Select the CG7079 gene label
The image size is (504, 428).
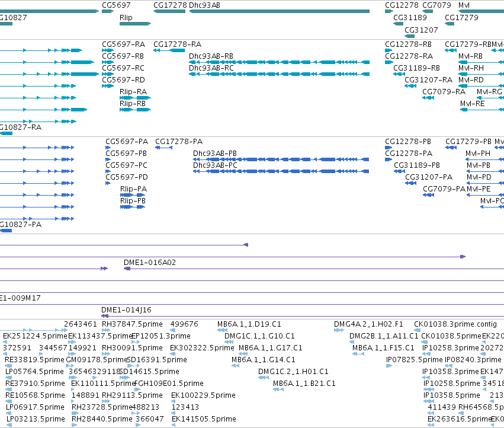pos(437,5)
